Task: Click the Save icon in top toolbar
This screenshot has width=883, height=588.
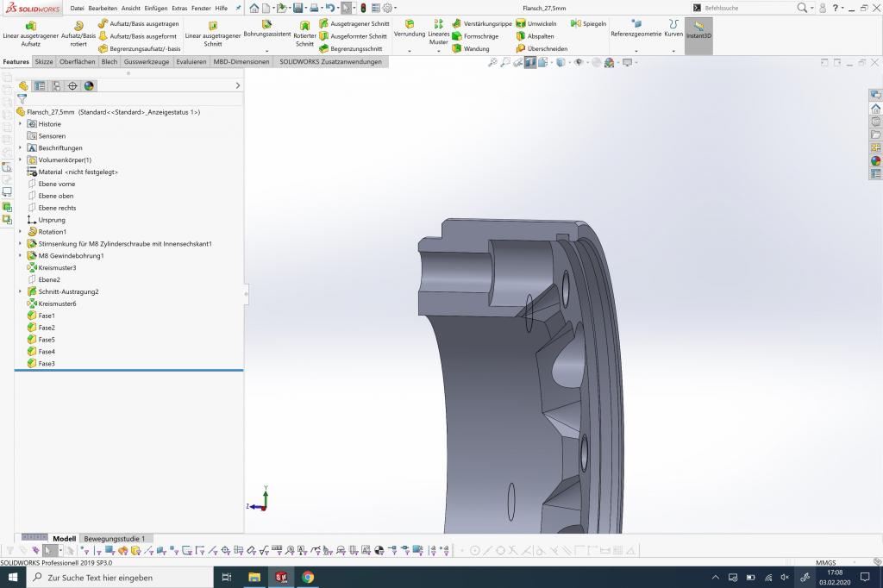Action: (x=297, y=8)
